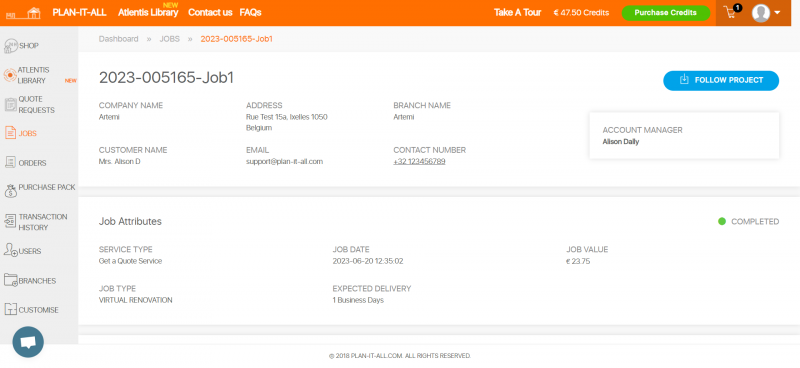
Task: Open the Customise icon in sidebar
Action: coord(11,309)
